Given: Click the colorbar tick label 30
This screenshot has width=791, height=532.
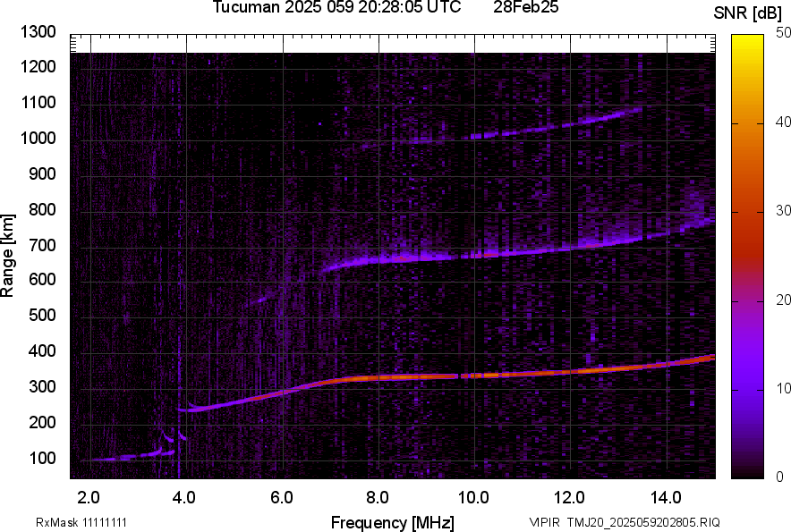Looking at the screenshot, I should click(784, 211).
